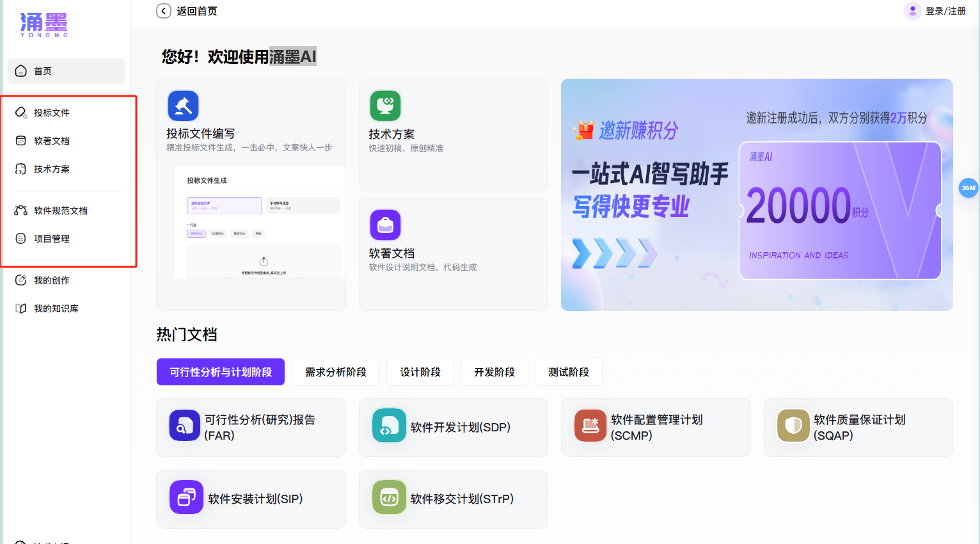Viewport: 980px width, 544px height.
Task: Open 软件移交计划(STrP) card
Action: click(454, 499)
